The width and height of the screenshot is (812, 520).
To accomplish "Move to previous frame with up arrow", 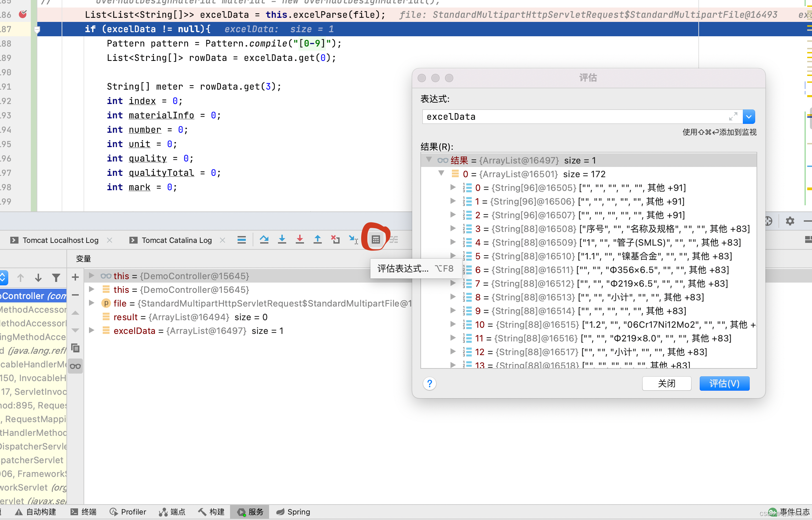I will (21, 278).
